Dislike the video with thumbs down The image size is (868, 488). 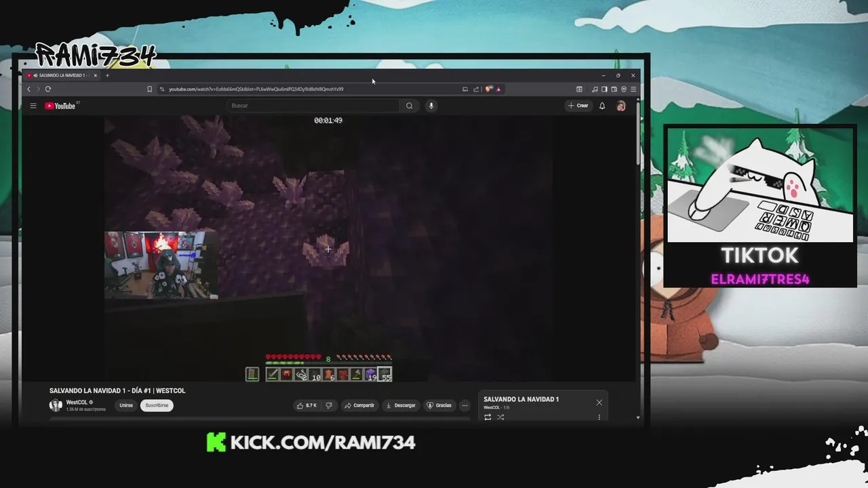(329, 405)
